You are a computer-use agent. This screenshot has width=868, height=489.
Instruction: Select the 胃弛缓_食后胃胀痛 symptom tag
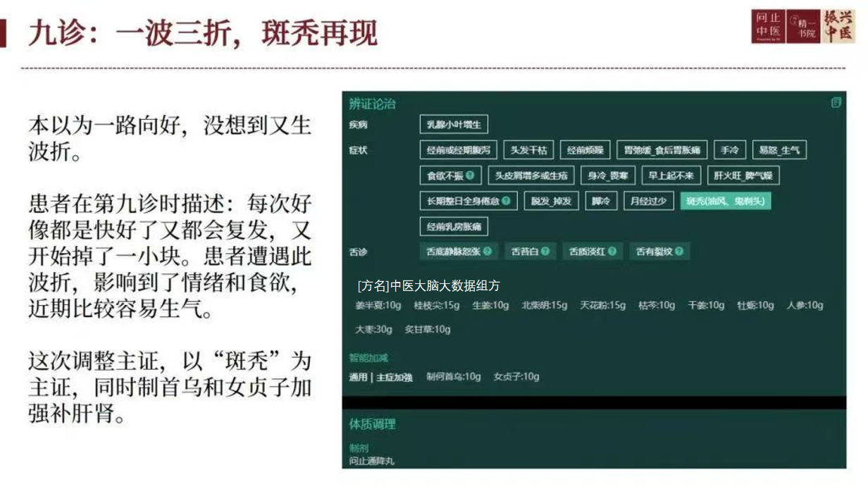pyautogui.click(x=662, y=150)
